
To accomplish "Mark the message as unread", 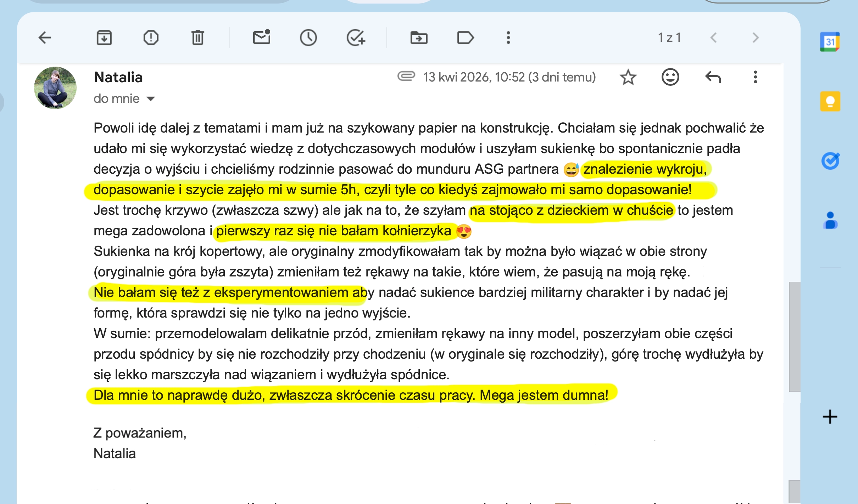I will point(262,37).
